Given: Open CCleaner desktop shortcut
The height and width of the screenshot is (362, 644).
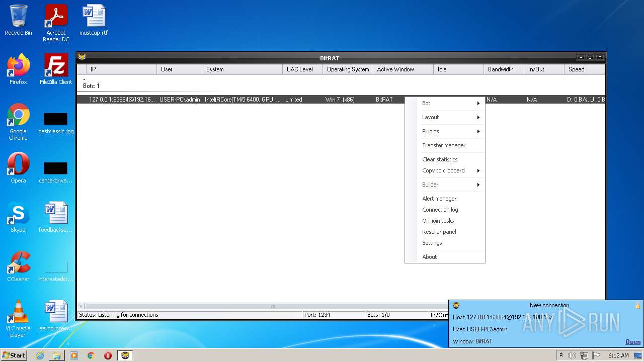Looking at the screenshot, I should click(x=18, y=266).
